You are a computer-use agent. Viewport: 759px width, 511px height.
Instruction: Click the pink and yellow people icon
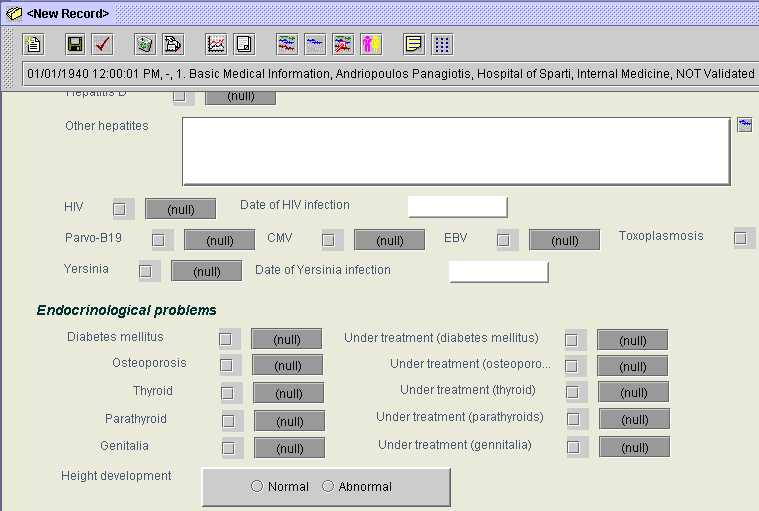click(x=371, y=44)
